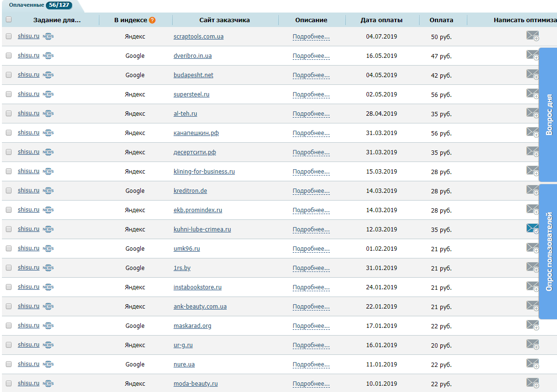Open the scraptools.com.ua customer site link
Screen dimensions: 557x392
pyautogui.click(x=199, y=37)
